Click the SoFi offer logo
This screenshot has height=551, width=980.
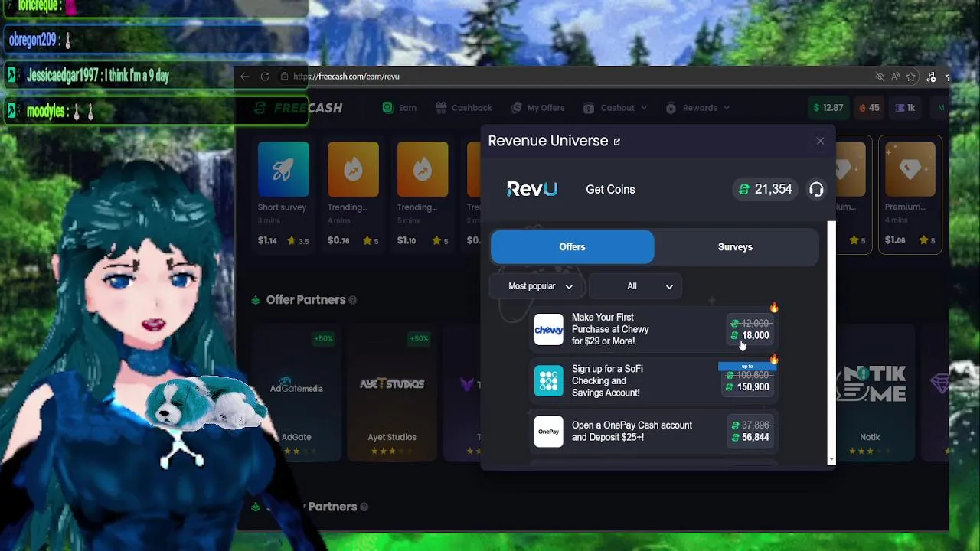(x=548, y=381)
